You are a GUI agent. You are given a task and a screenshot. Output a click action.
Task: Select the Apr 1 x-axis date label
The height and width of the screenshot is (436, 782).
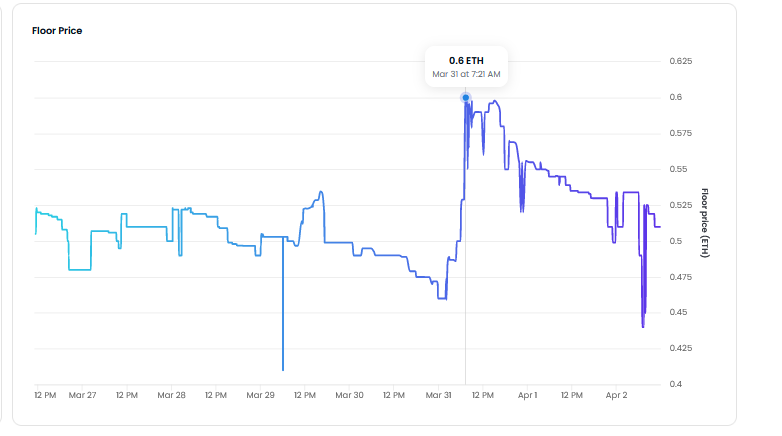point(528,395)
